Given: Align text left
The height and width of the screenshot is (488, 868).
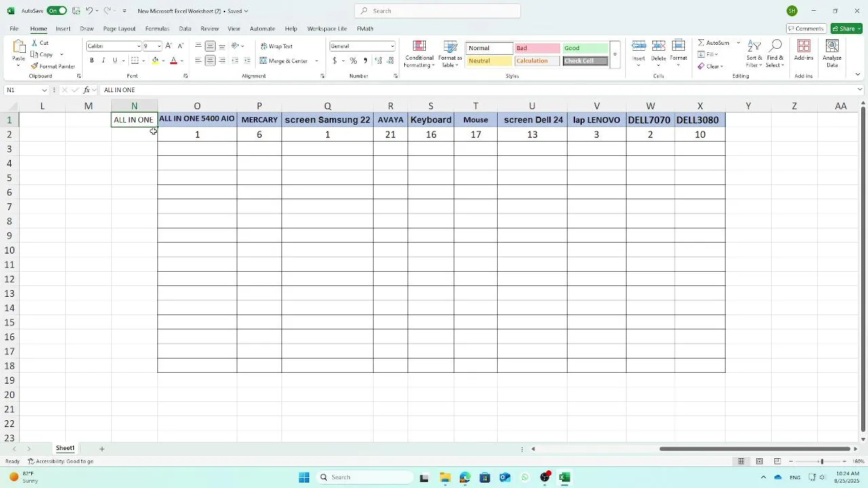Looking at the screenshot, I should click(x=198, y=60).
